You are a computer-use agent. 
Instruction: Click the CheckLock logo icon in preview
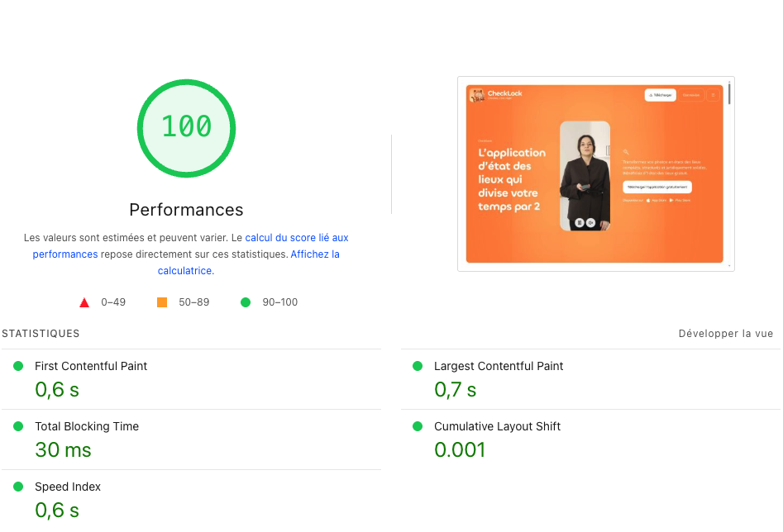(x=477, y=95)
